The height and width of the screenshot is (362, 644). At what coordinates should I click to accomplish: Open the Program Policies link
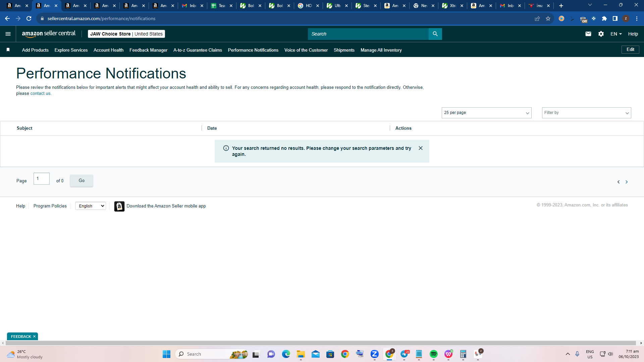click(x=50, y=206)
